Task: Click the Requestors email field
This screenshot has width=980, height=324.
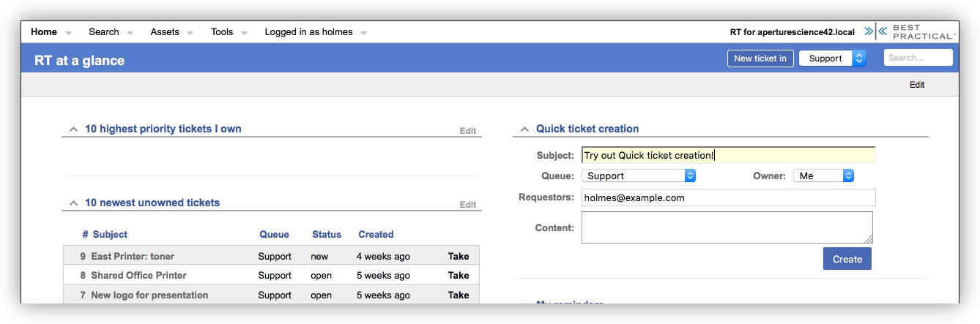Action: (x=728, y=198)
